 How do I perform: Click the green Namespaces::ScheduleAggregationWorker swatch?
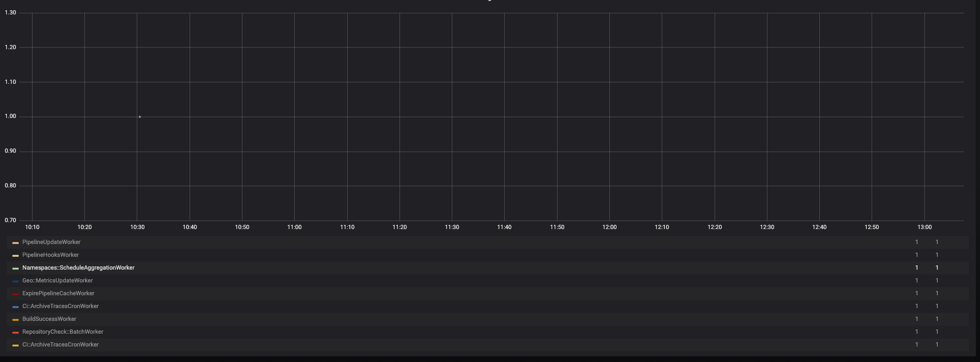point(15,269)
